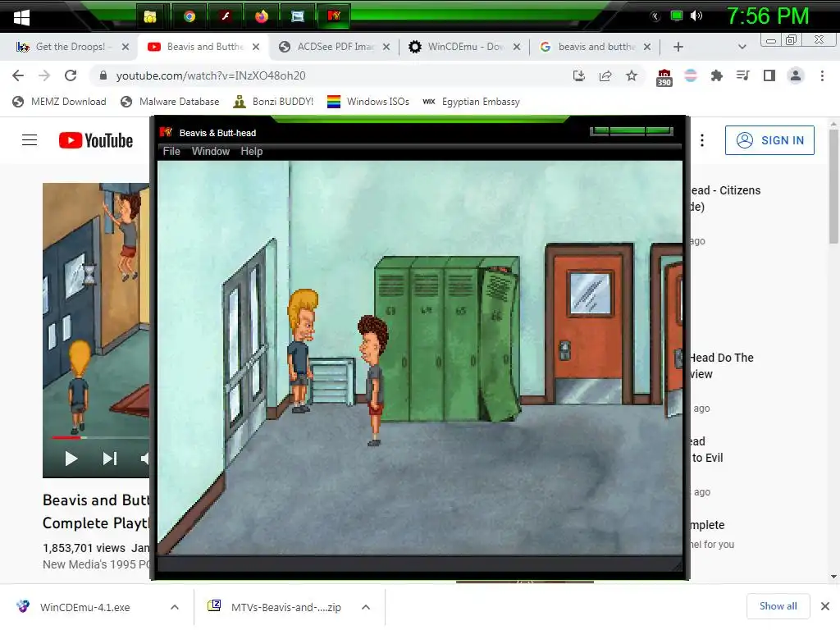Open the Bonzi BUDDY! bookmark
The image size is (840, 630).
tap(272, 102)
